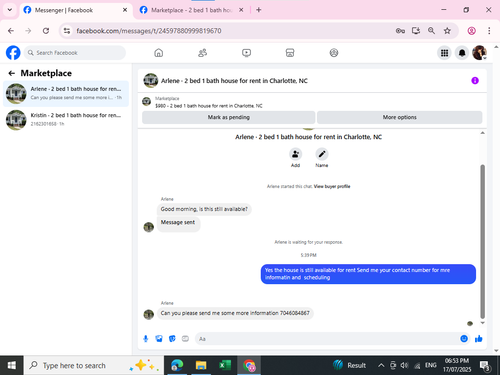This screenshot has width=500, height=375.
Task: Switch to the Messenger | Facebook tab
Action: [75, 10]
